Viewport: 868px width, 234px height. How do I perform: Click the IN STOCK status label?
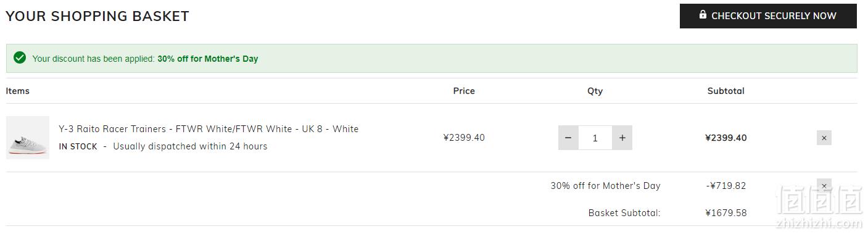[78, 147]
